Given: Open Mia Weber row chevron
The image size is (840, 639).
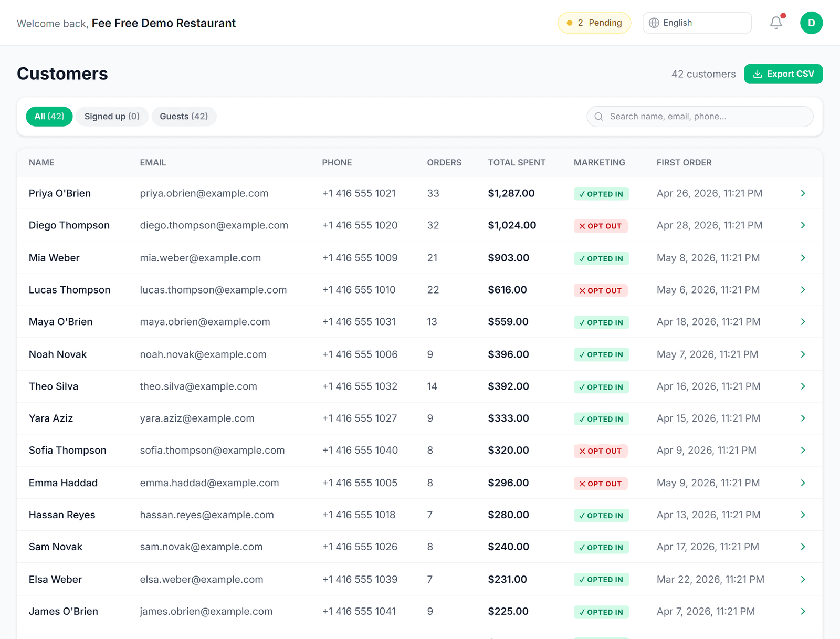Looking at the screenshot, I should (x=803, y=258).
